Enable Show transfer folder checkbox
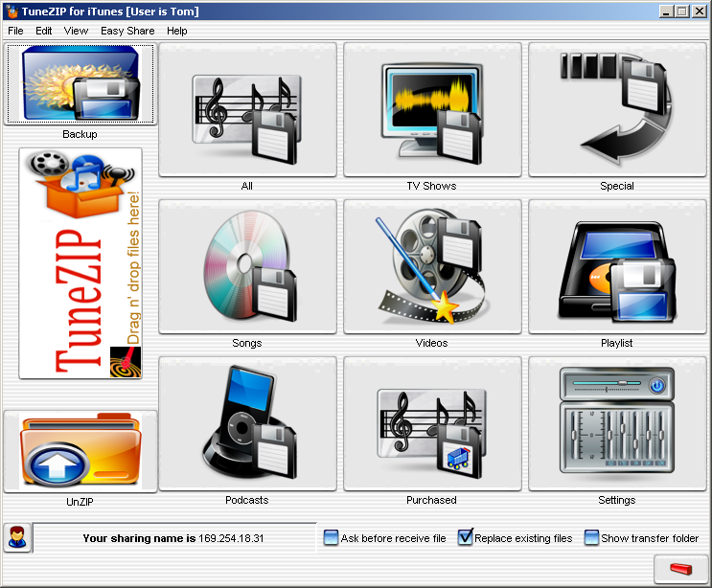 [x=591, y=537]
